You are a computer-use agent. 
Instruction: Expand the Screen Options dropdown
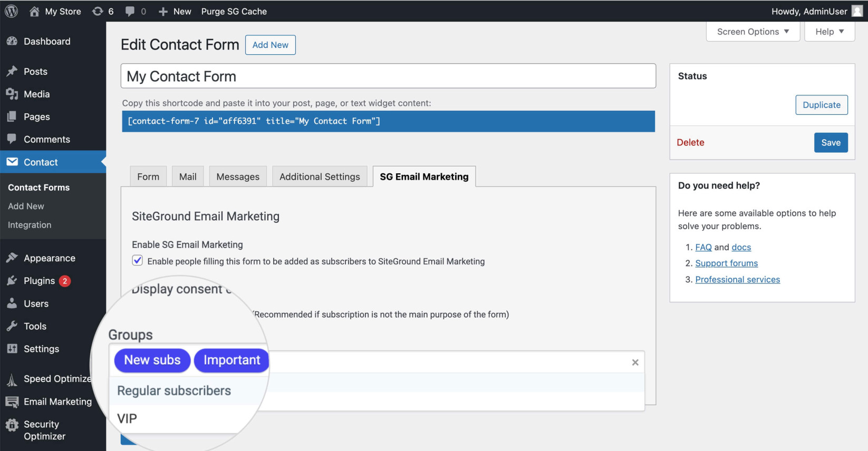tap(753, 32)
